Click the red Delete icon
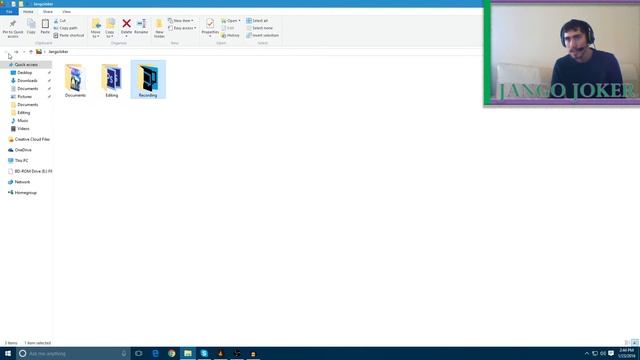This screenshot has width=640, height=360. pyautogui.click(x=127, y=24)
